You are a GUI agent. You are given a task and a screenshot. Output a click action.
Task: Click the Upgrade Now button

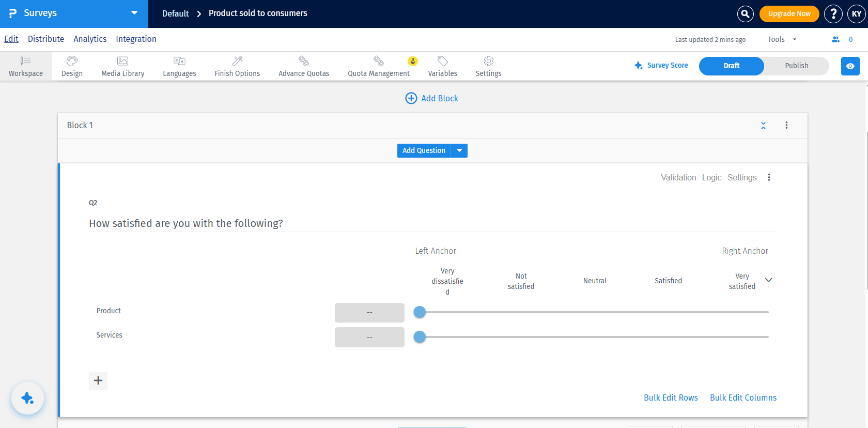click(789, 14)
